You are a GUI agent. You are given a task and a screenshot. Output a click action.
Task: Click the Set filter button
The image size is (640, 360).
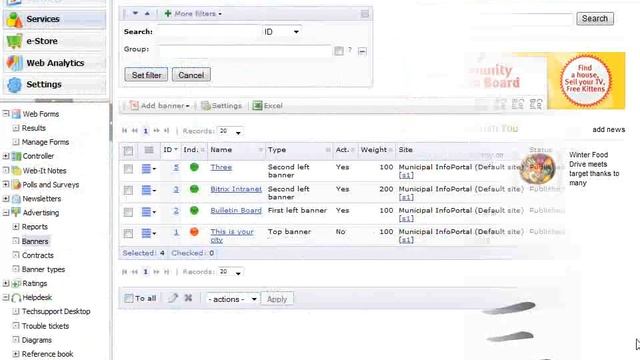click(x=146, y=75)
